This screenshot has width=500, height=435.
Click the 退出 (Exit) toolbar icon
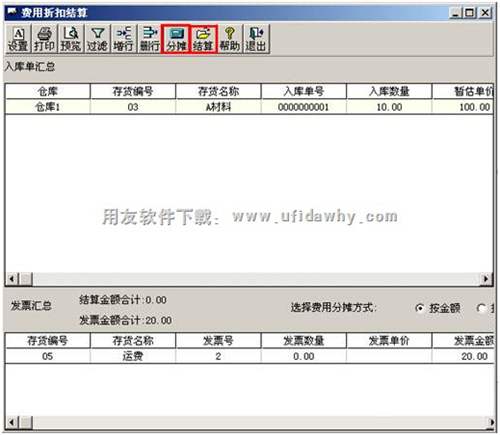[256, 39]
